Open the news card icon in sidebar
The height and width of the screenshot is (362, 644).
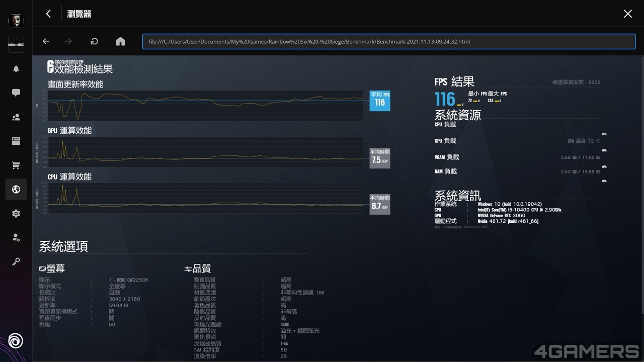(16, 141)
